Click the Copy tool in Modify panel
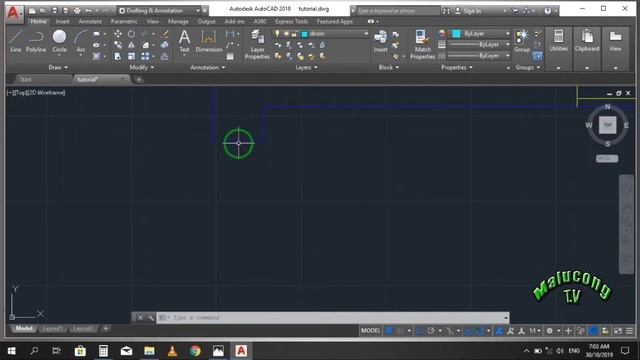This screenshot has width=640, height=360. click(x=118, y=45)
